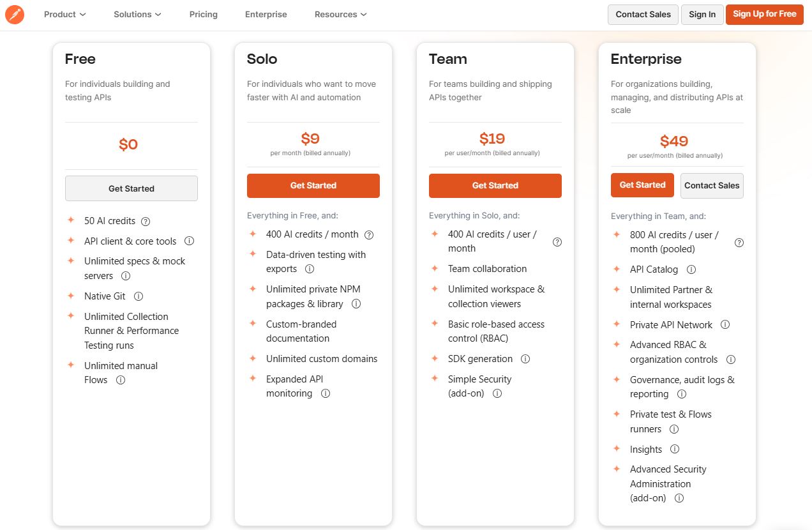Viewport: 812px width, 530px height.
Task: Open info for Unlimited manual Flows
Action: (121, 380)
